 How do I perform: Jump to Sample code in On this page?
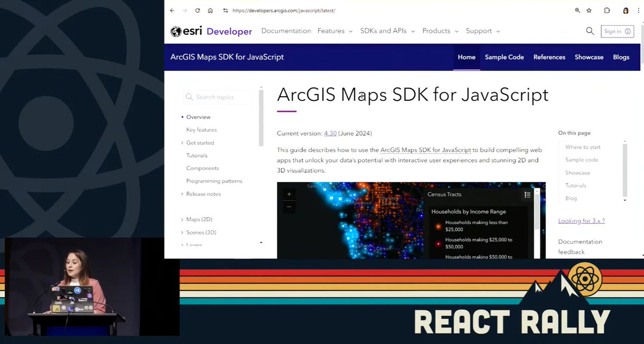point(582,160)
